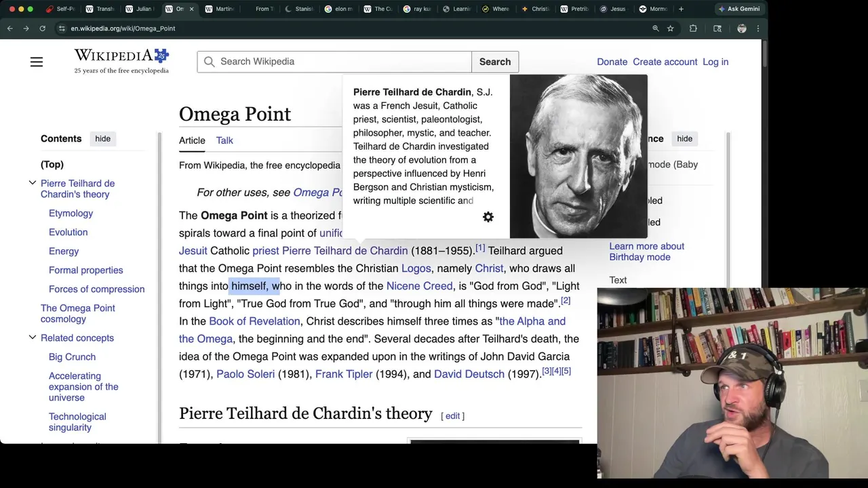
Task: Go to Accelerating expansion of the universe
Action: [83, 386]
